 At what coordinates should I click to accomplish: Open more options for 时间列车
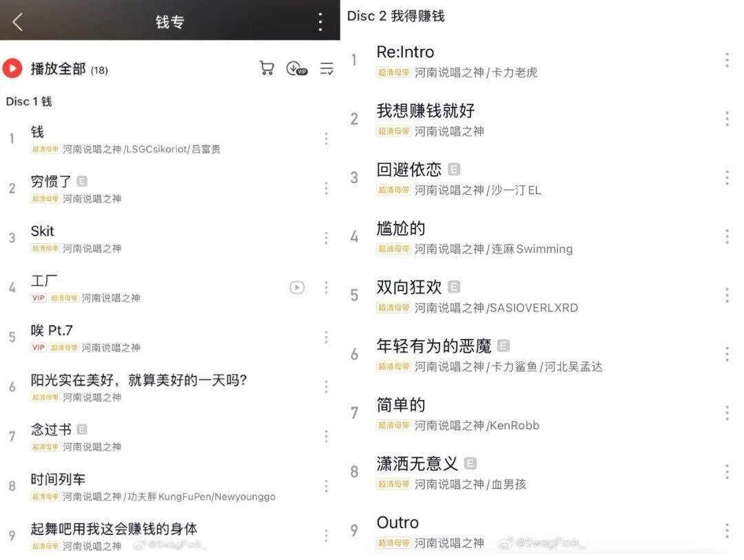(x=326, y=486)
